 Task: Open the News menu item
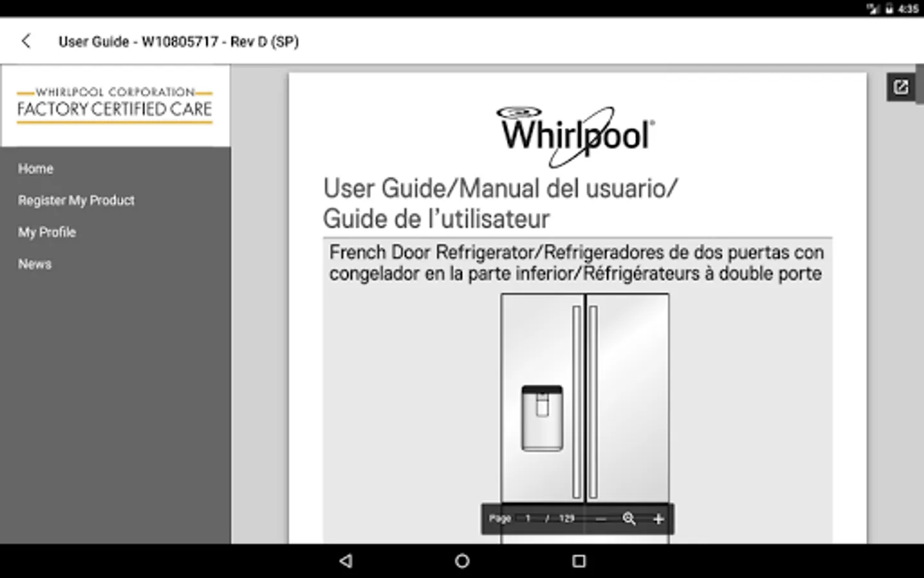[35, 264]
